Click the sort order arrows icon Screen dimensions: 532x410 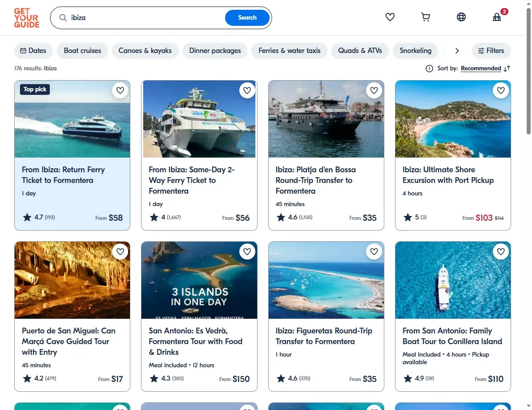[507, 69]
